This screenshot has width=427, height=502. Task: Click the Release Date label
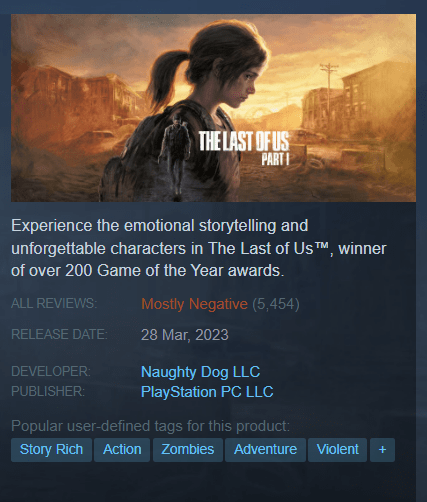pos(59,334)
